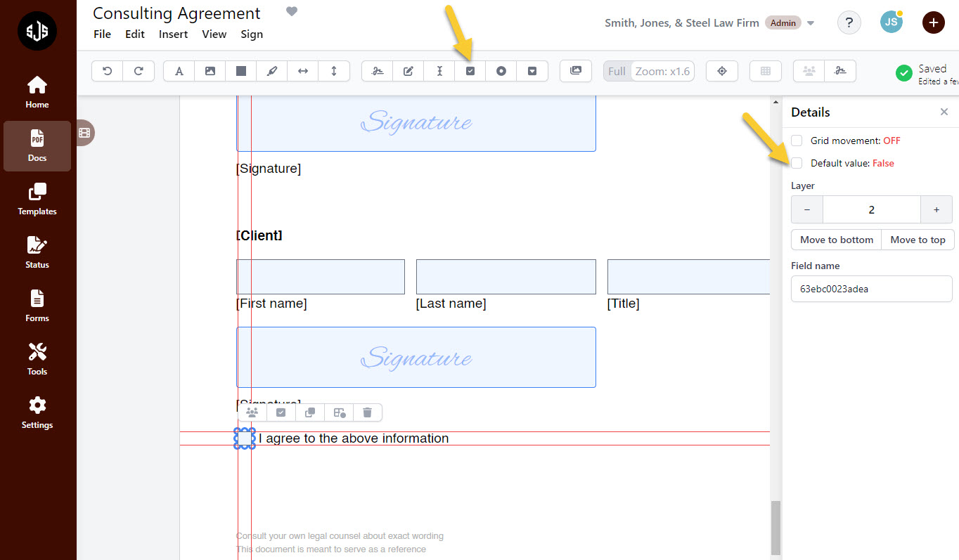Select the checkbox field beside agreement text

(245, 438)
